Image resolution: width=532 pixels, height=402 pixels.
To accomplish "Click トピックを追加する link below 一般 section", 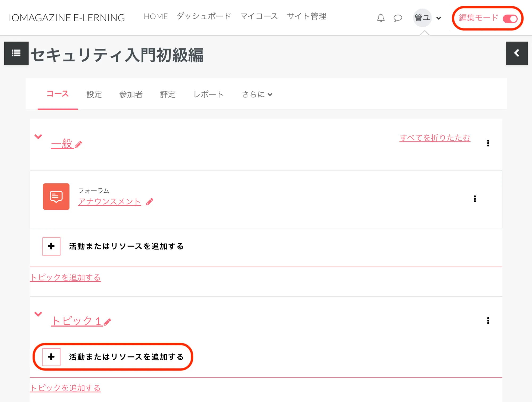I will coord(65,277).
